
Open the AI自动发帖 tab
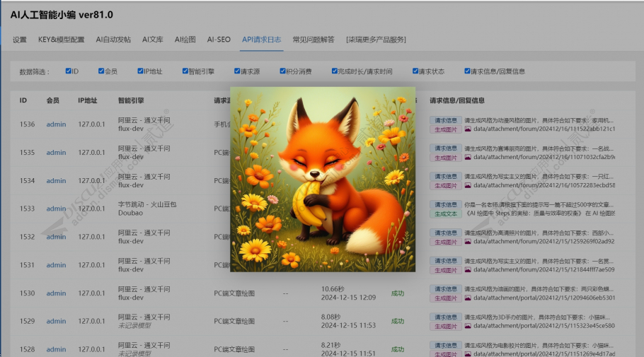coord(113,40)
